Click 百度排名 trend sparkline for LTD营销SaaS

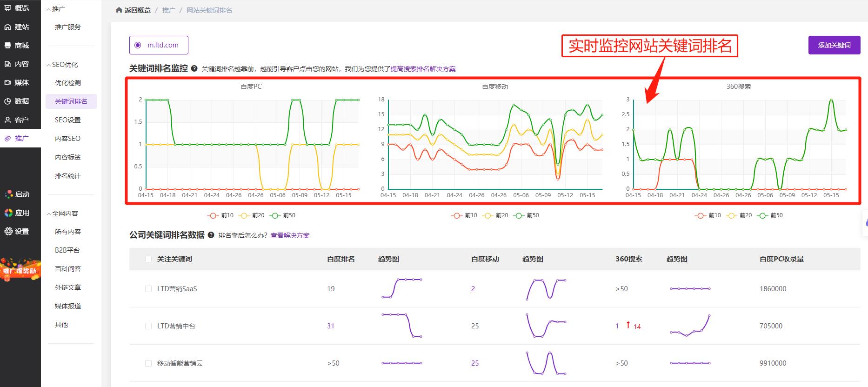coord(402,288)
